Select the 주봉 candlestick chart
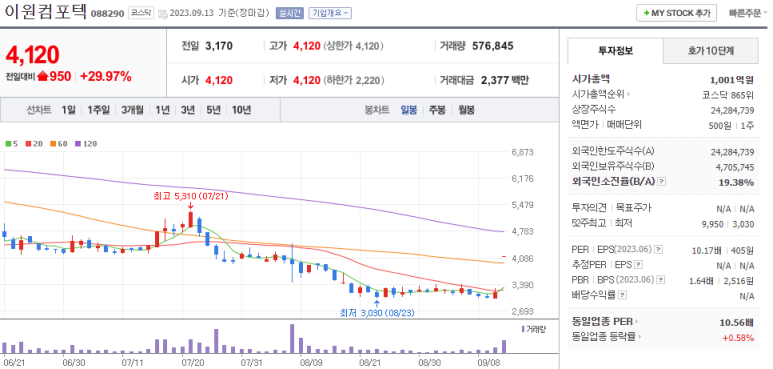 437,110
